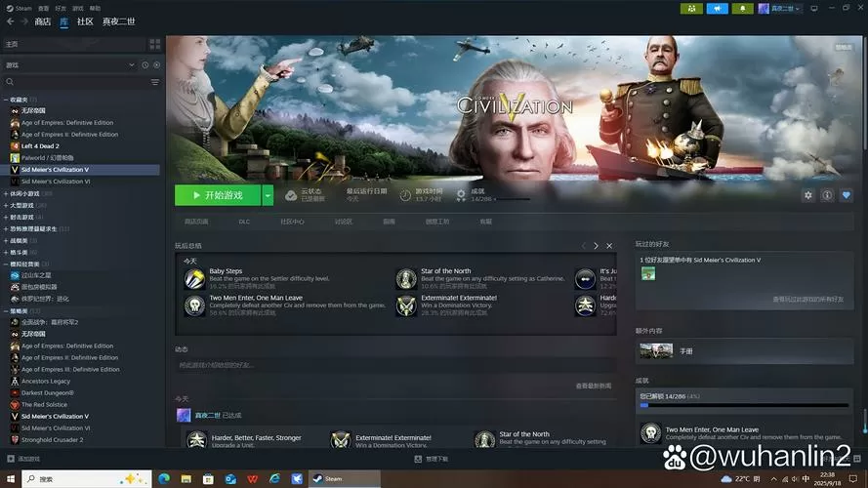
Task: Expand the 大型游戏 category
Action: [x=6, y=205]
